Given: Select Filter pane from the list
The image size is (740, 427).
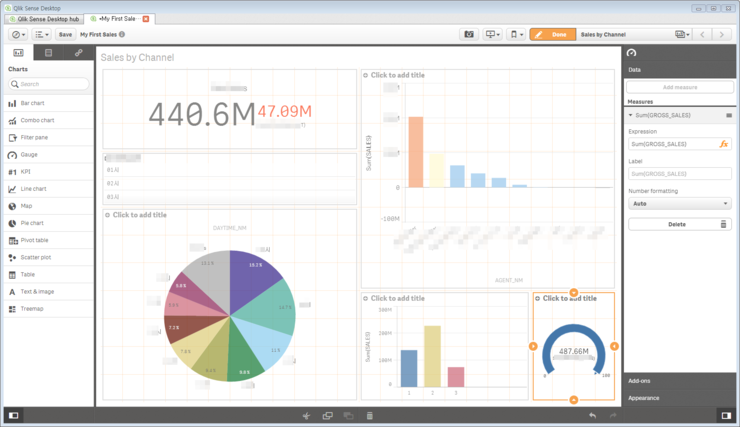Looking at the screenshot, I should coord(49,137).
